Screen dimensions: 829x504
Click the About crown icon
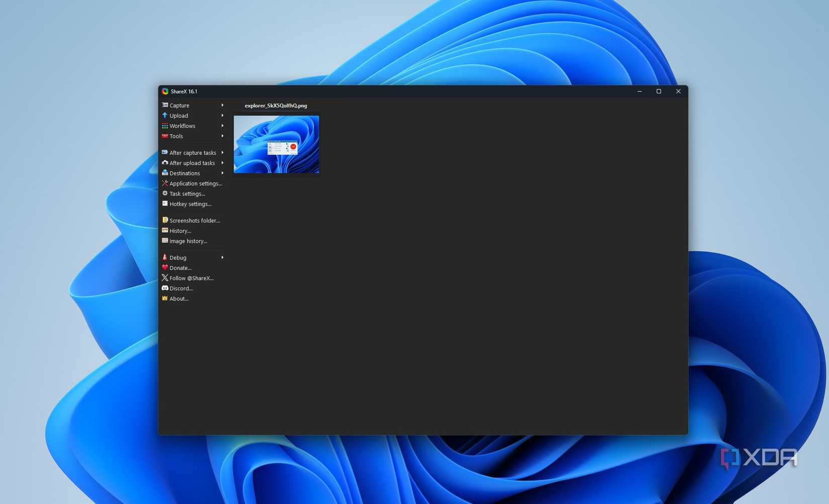[165, 298]
